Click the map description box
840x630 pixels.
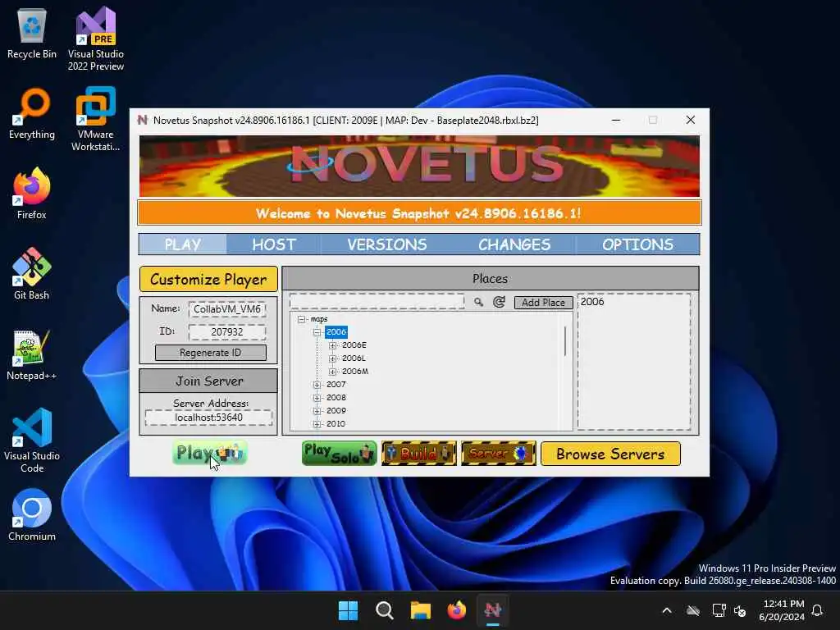point(634,362)
